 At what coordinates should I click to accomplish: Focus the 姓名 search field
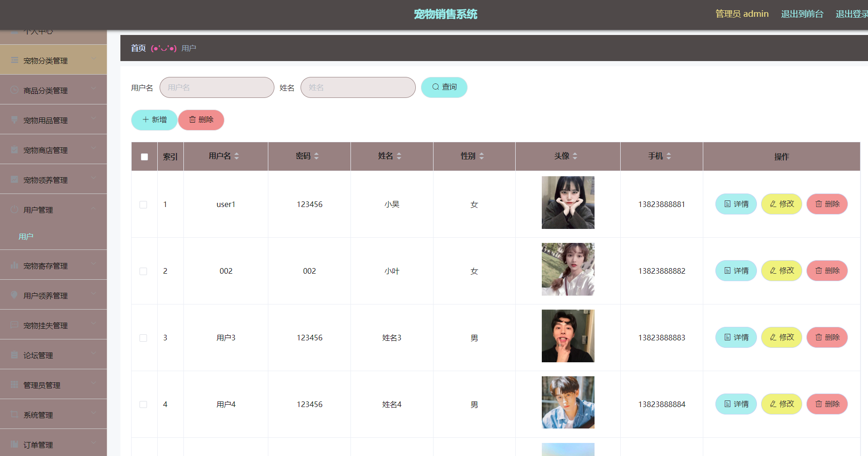coord(358,87)
